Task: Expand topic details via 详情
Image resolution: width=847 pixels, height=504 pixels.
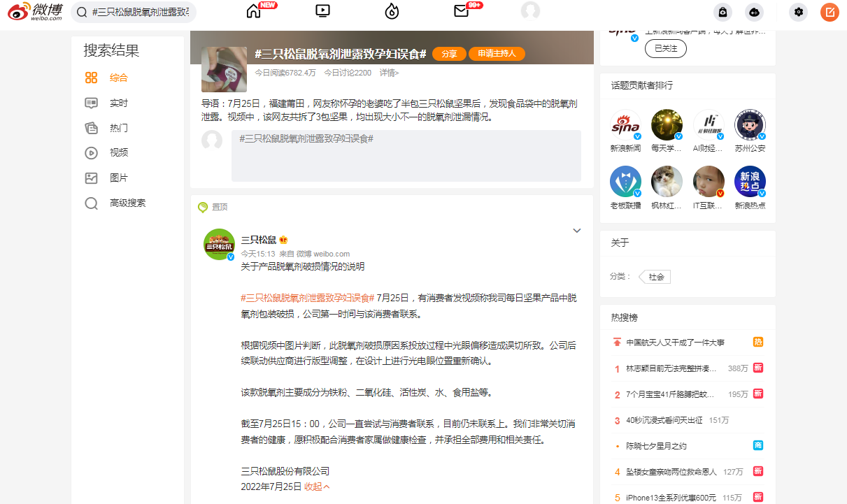Action: tap(389, 73)
